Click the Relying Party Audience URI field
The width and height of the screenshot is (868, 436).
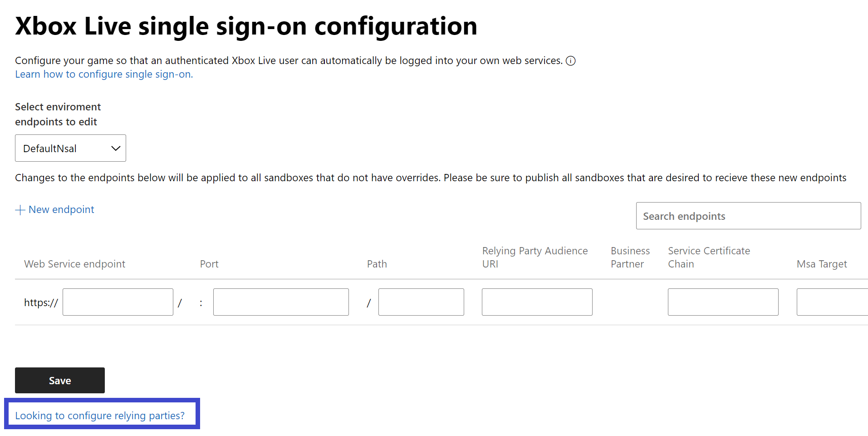coord(537,302)
